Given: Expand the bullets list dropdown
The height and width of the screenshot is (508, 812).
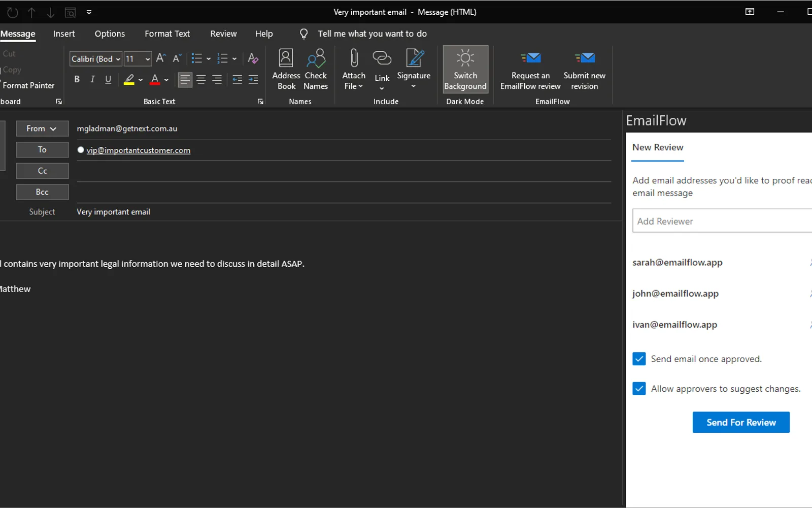Looking at the screenshot, I should (209, 59).
